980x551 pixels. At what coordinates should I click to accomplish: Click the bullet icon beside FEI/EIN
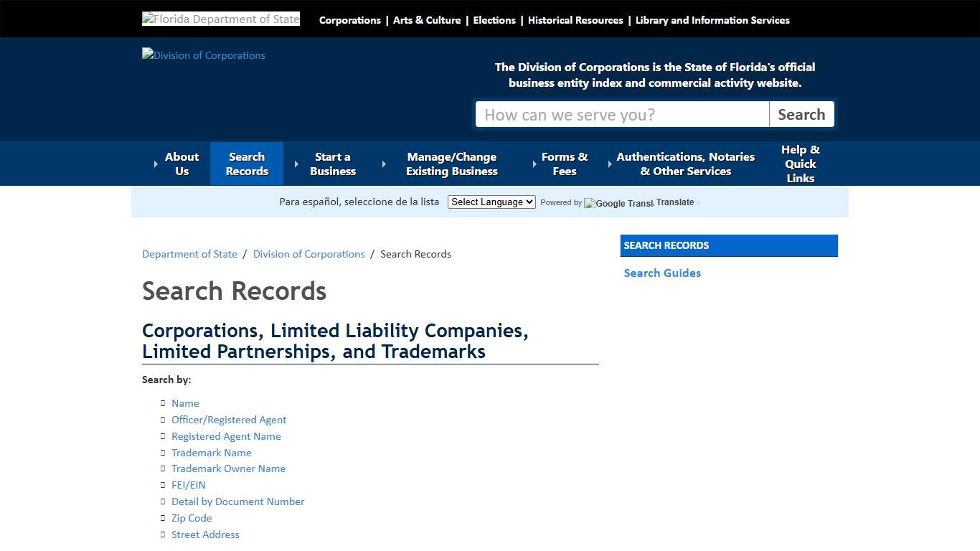tap(163, 484)
